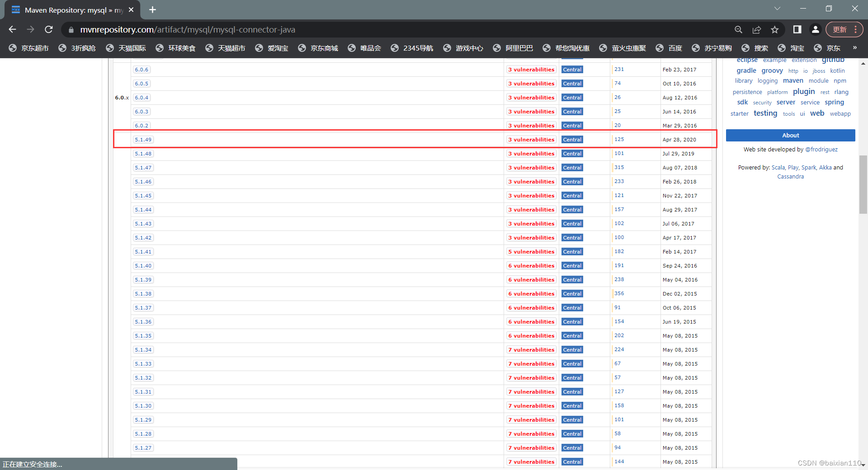
Task: Open version 6.0.6 link
Action: [x=142, y=70]
